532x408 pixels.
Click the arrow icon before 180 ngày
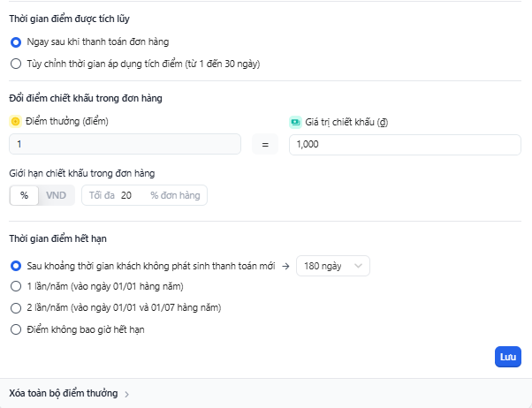pyautogui.click(x=286, y=266)
